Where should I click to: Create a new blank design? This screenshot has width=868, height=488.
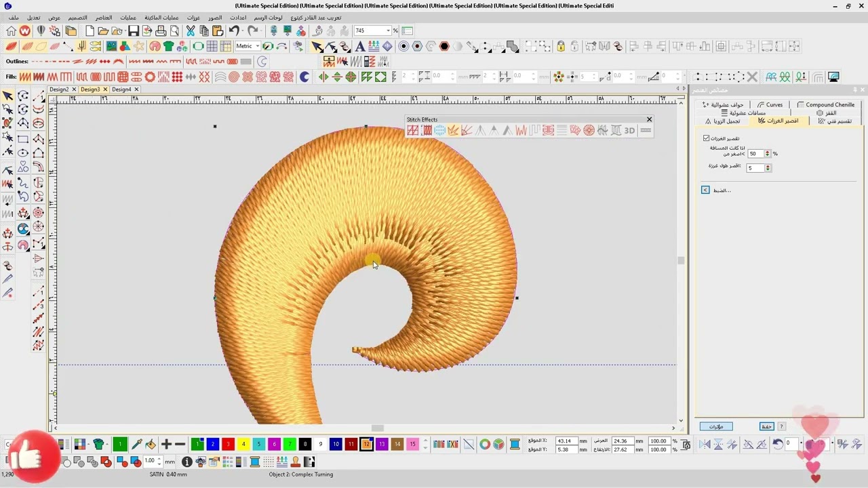(90, 31)
